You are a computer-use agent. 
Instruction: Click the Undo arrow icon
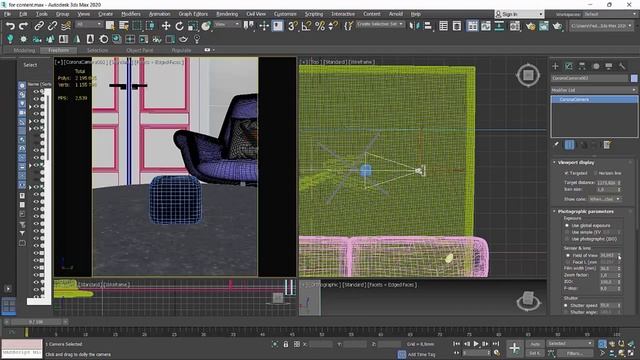click(10, 26)
